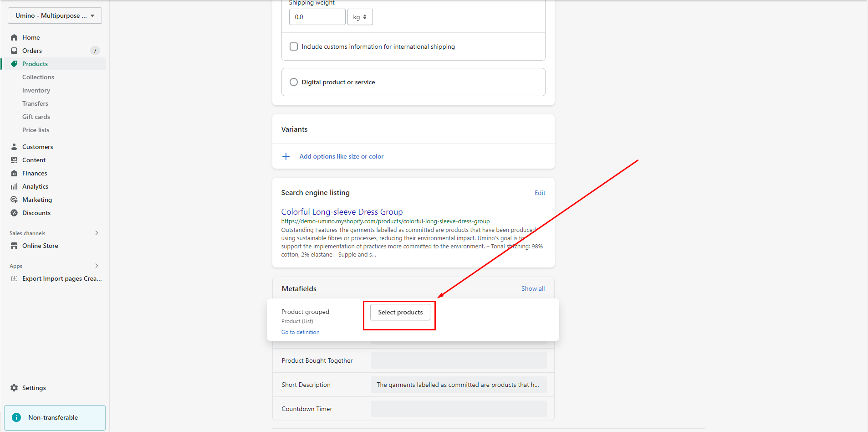Click the Analytics bar chart icon
This screenshot has height=432, width=868.
point(14,186)
